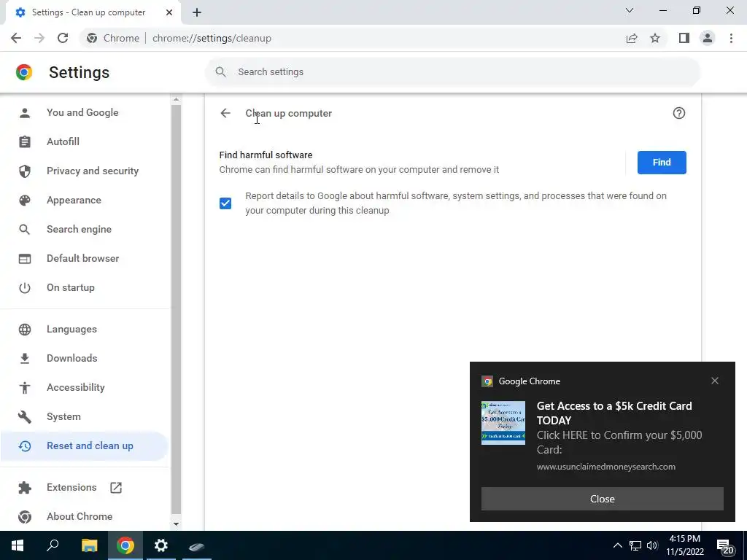
Task: Open the notification center icon
Action: click(x=726, y=546)
